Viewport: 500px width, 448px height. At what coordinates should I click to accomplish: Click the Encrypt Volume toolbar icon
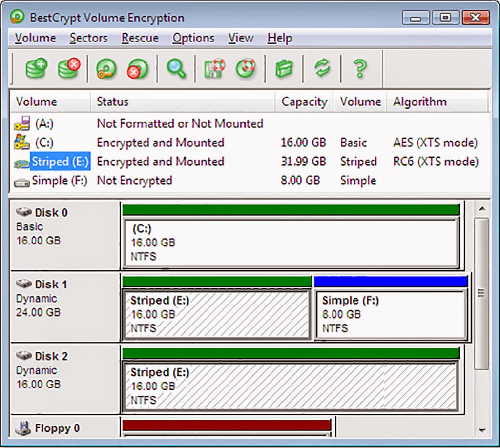37,68
